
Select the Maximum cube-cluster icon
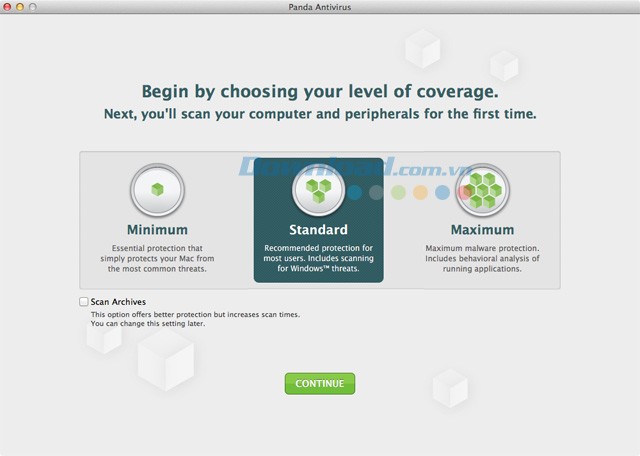pyautogui.click(x=482, y=189)
